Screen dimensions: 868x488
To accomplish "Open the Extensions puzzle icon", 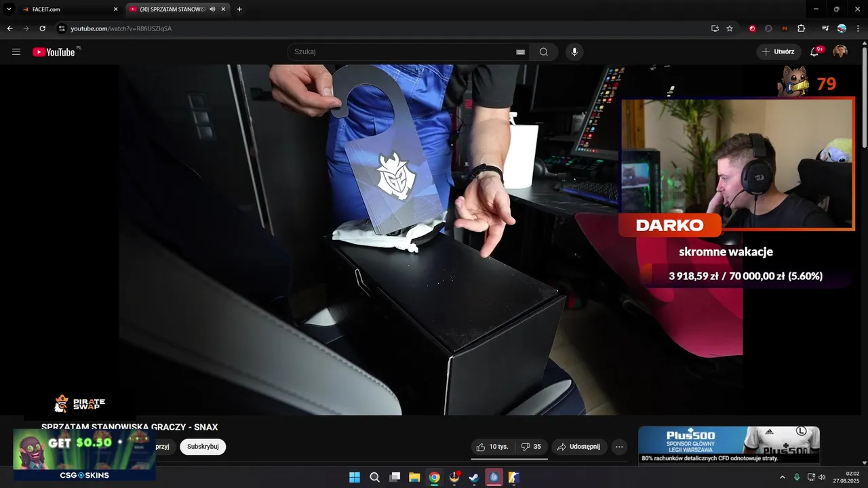I will (x=802, y=28).
